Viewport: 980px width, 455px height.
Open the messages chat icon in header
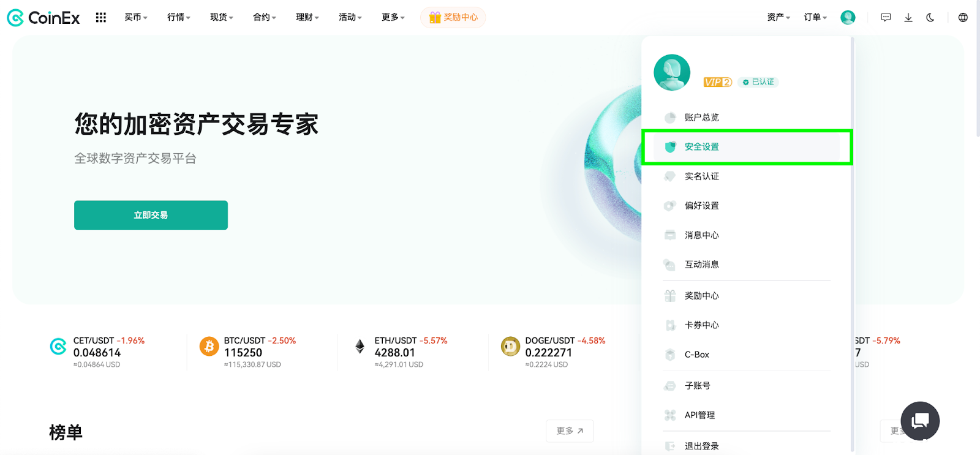tap(886, 18)
